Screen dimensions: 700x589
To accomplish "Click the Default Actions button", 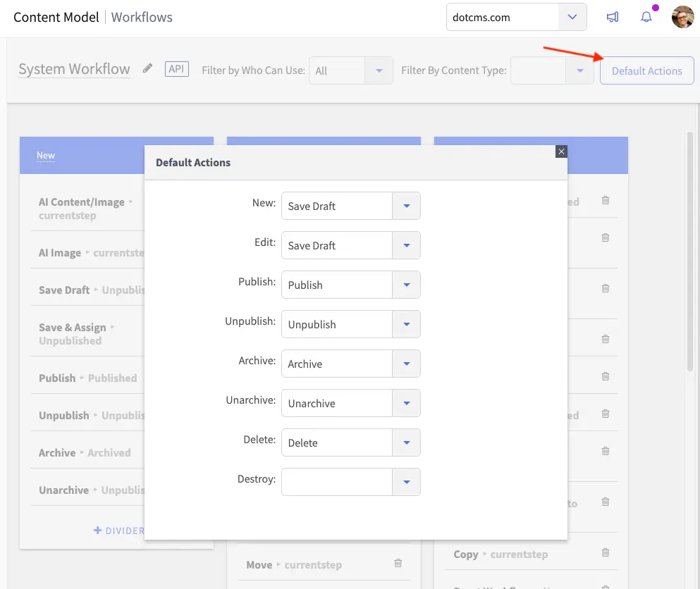I will coord(646,70).
